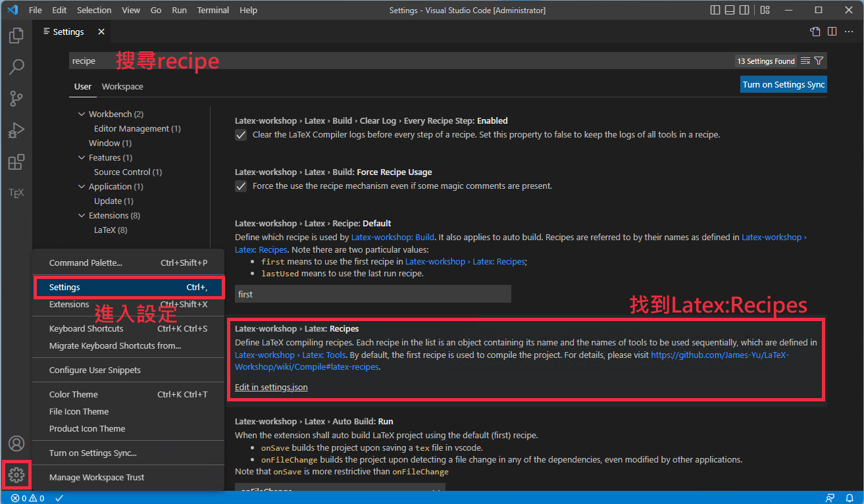Uncheck Force Recipe Usage
The width and height of the screenshot is (864, 504).
click(x=241, y=186)
